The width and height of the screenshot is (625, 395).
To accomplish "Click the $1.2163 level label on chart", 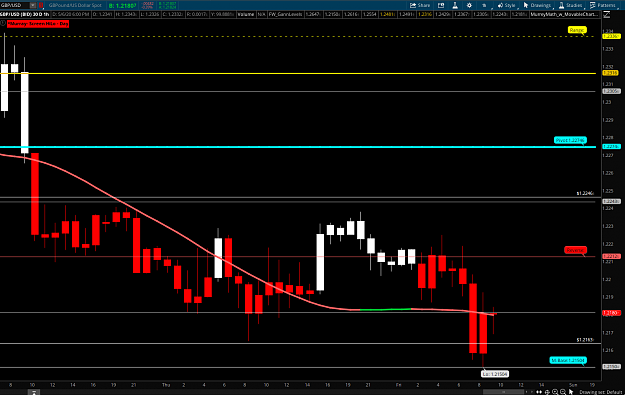I will point(585,340).
